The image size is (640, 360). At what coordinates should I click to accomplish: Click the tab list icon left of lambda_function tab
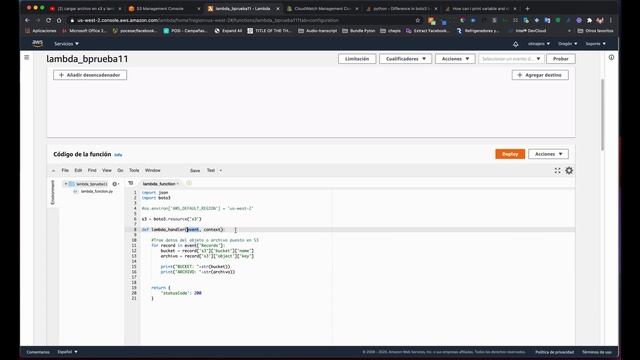click(131, 183)
